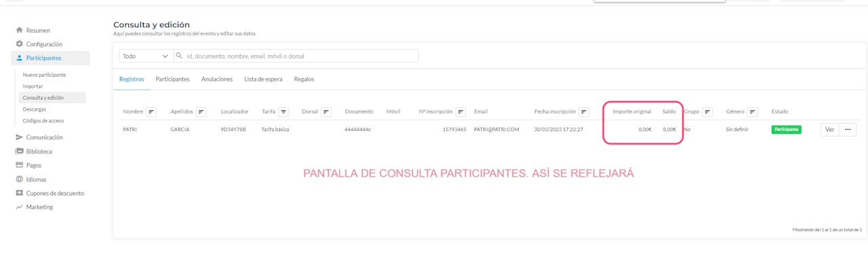This screenshot has height=267, width=868.
Task: Switch to the Registros tab
Action: pos(132,79)
